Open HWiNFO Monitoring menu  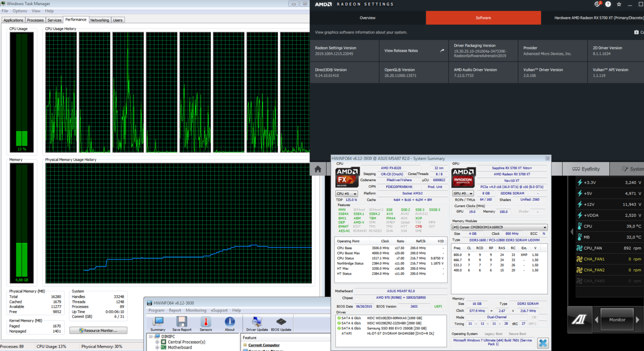tap(196, 310)
